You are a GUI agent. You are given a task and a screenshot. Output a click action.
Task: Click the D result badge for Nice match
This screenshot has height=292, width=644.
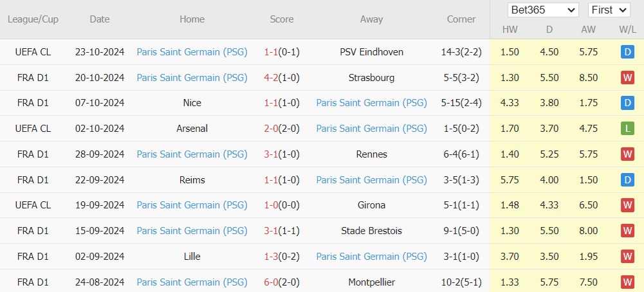(x=627, y=103)
